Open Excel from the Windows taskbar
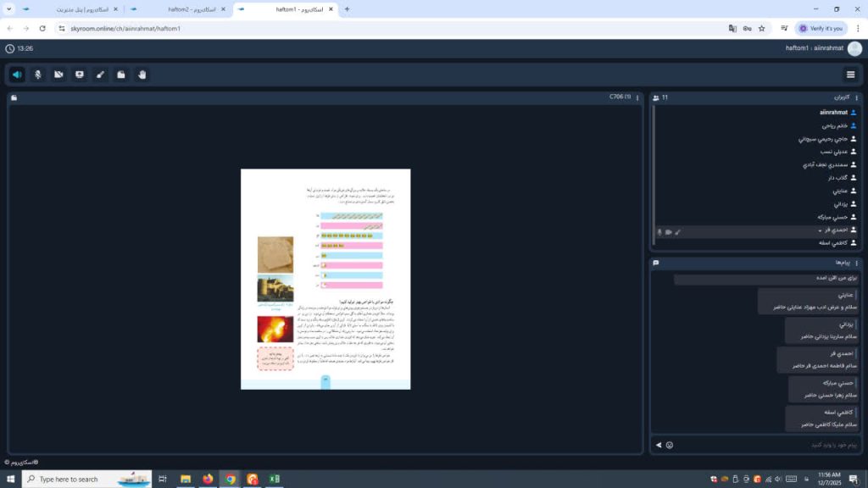The width and height of the screenshot is (868, 488). point(274,479)
